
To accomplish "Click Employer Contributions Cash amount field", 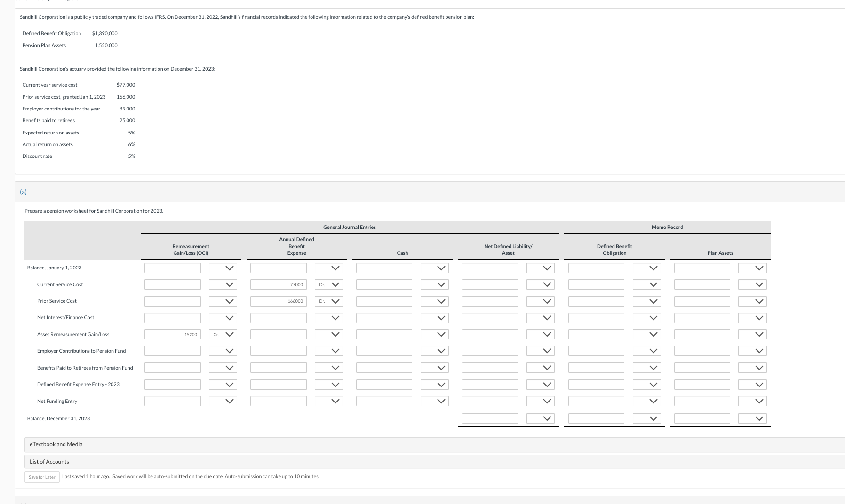I will tap(384, 351).
